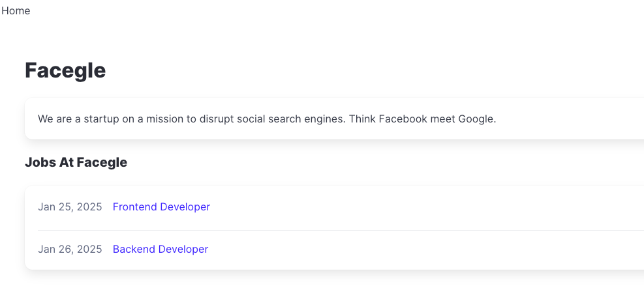
Task: Click the year 2025 on Backend row
Action: click(89, 249)
